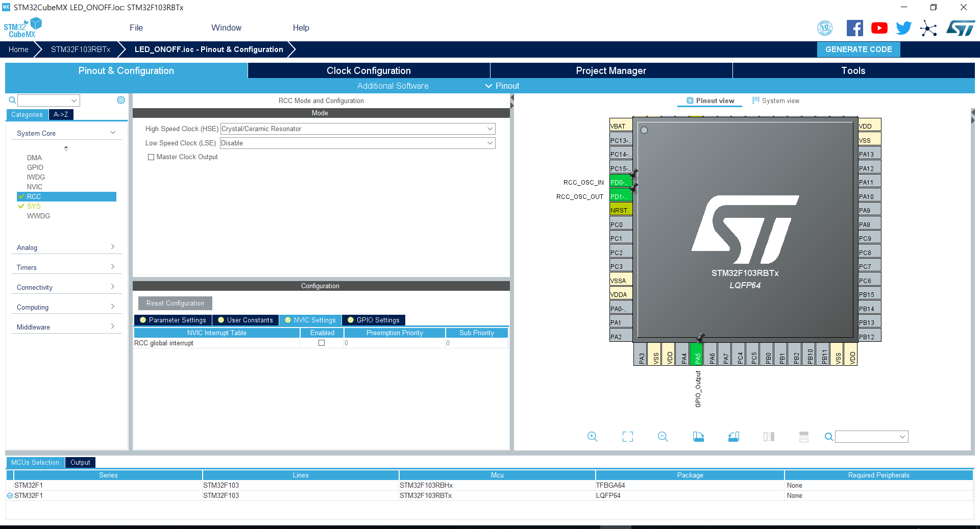Viewport: 980px width, 529px height.
Task: Rotate the chip view counter-clockwise
Action: (x=733, y=437)
